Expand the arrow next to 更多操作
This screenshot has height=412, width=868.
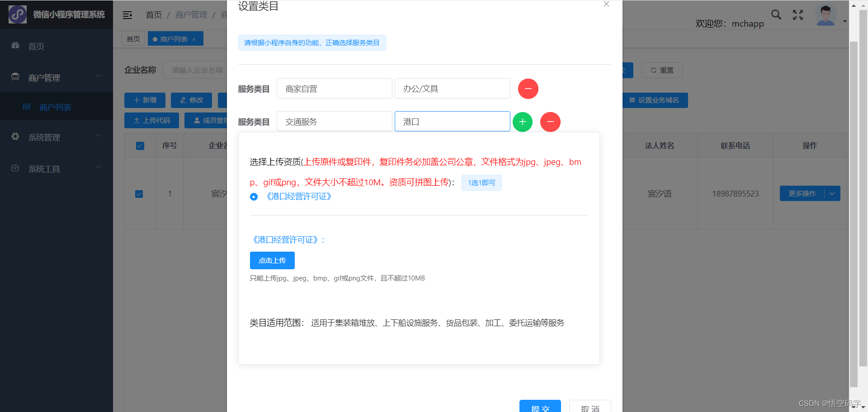pyautogui.click(x=832, y=193)
